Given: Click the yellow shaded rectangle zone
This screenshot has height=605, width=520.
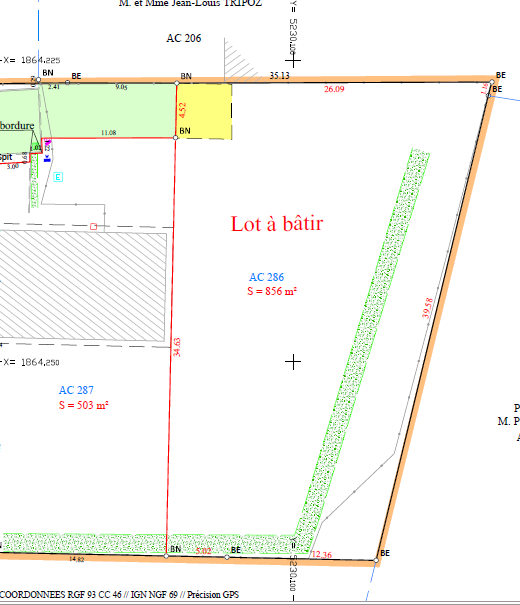Looking at the screenshot, I should (204, 112).
